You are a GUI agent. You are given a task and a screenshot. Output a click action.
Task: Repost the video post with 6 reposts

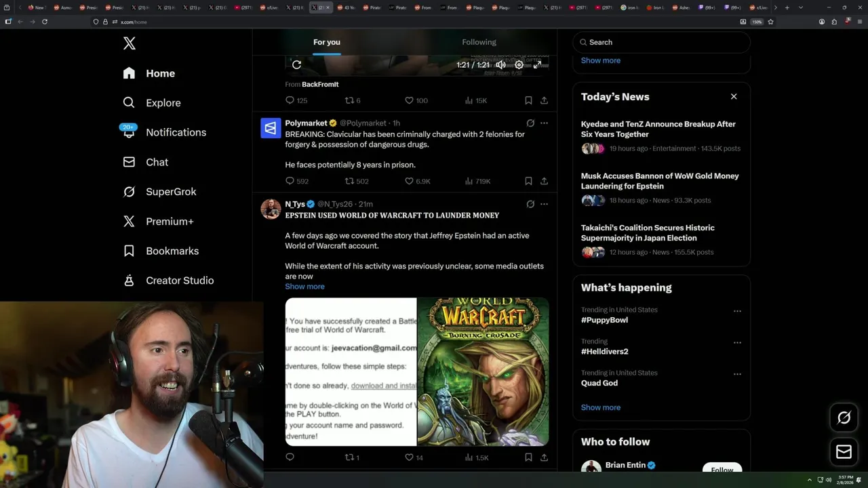click(353, 100)
